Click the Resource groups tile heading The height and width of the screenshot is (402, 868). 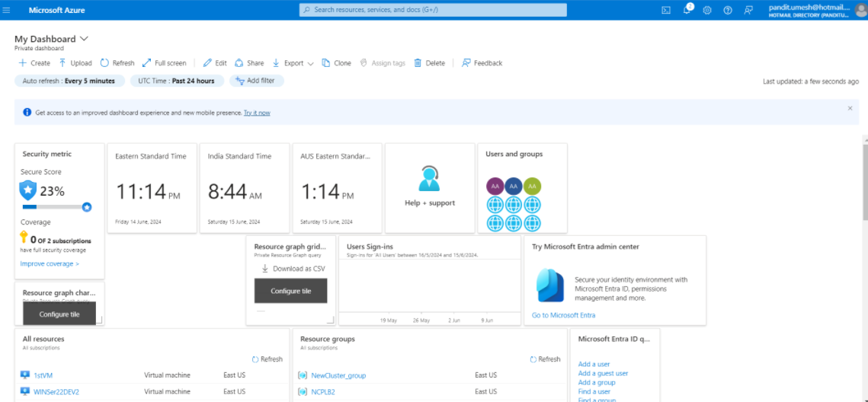click(x=328, y=339)
